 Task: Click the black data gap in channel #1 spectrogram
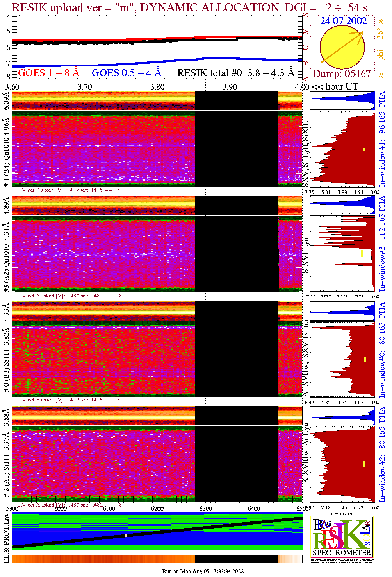pos(237,149)
